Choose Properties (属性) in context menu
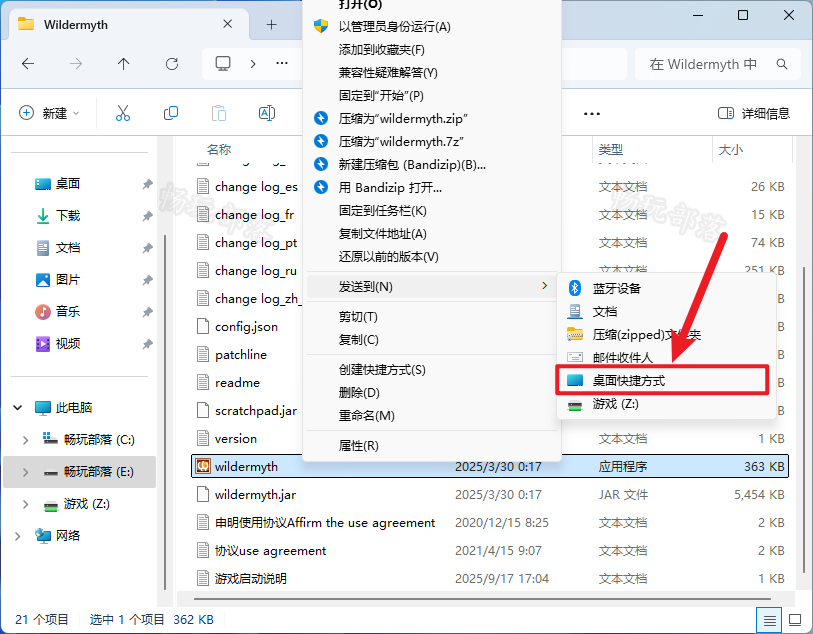Image resolution: width=813 pixels, height=634 pixels. (359, 446)
